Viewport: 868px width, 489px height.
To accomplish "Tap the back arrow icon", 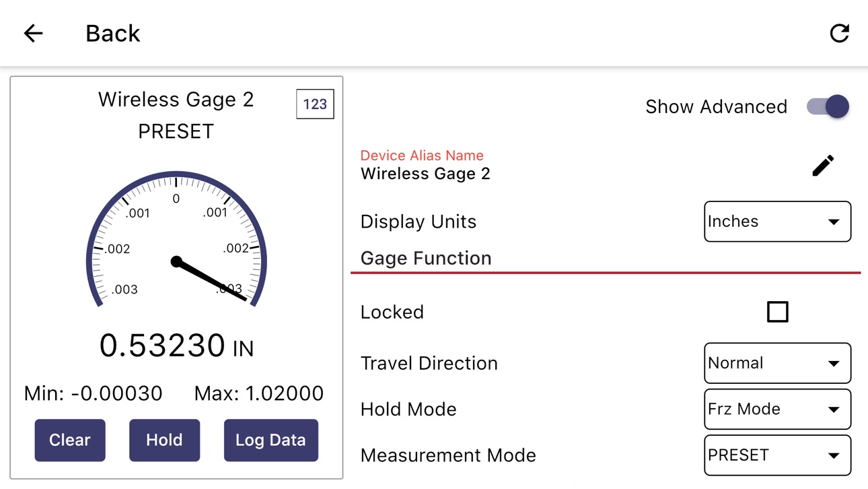I will pyautogui.click(x=33, y=33).
